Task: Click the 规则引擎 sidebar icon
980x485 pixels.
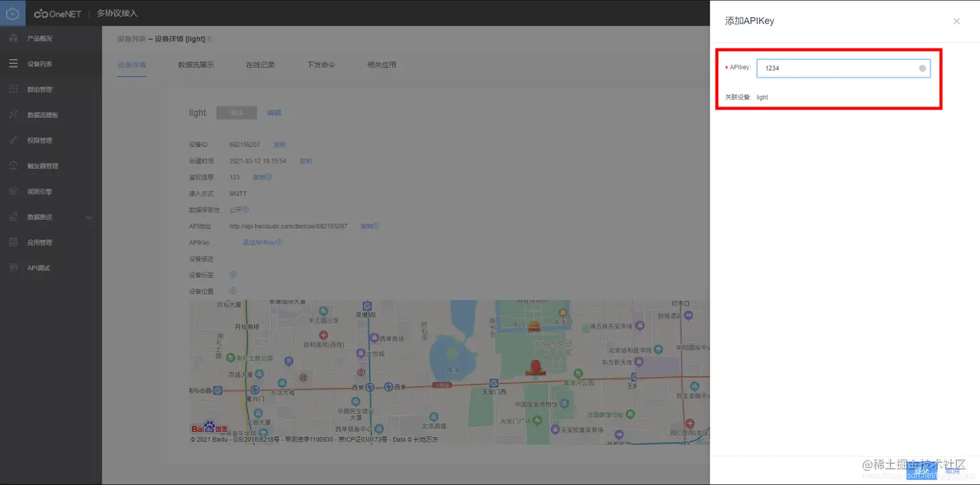Action: click(13, 192)
